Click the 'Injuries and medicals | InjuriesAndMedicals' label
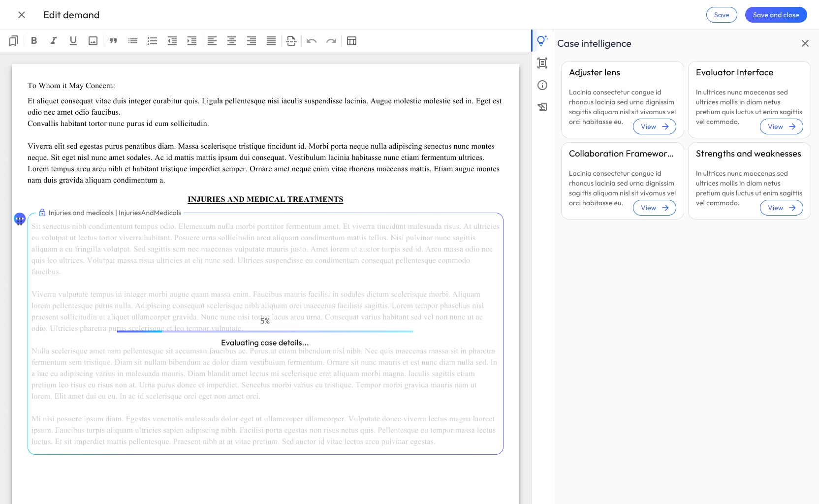The width and height of the screenshot is (819, 504). (115, 213)
